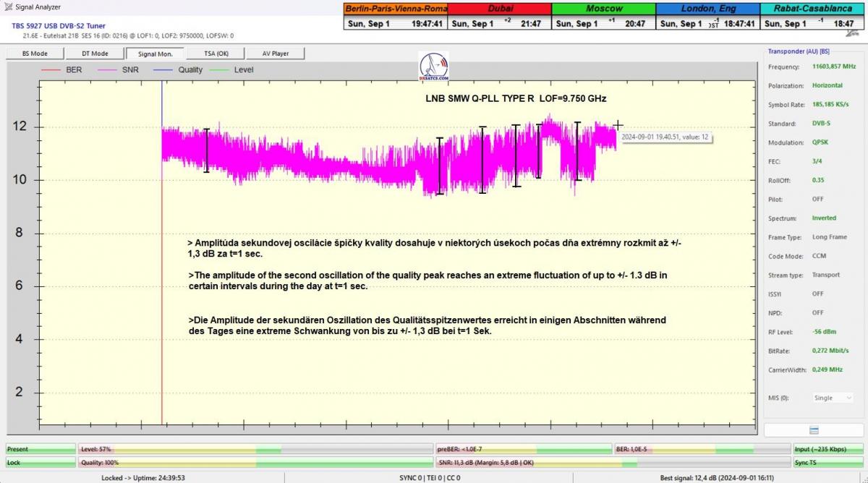Open the MIS Single dropdown

pyautogui.click(x=833, y=398)
